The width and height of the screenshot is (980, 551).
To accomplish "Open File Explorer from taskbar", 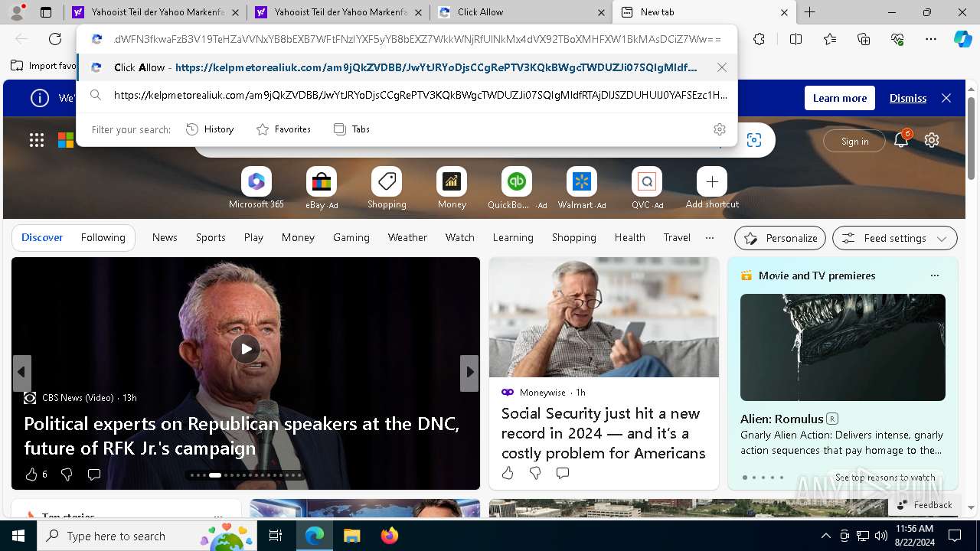I will (x=351, y=536).
